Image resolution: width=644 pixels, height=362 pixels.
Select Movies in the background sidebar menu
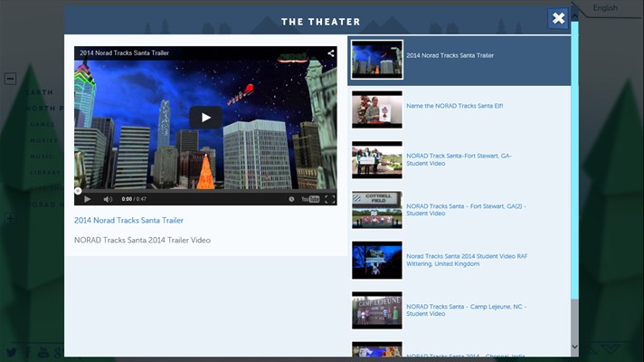pyautogui.click(x=44, y=140)
